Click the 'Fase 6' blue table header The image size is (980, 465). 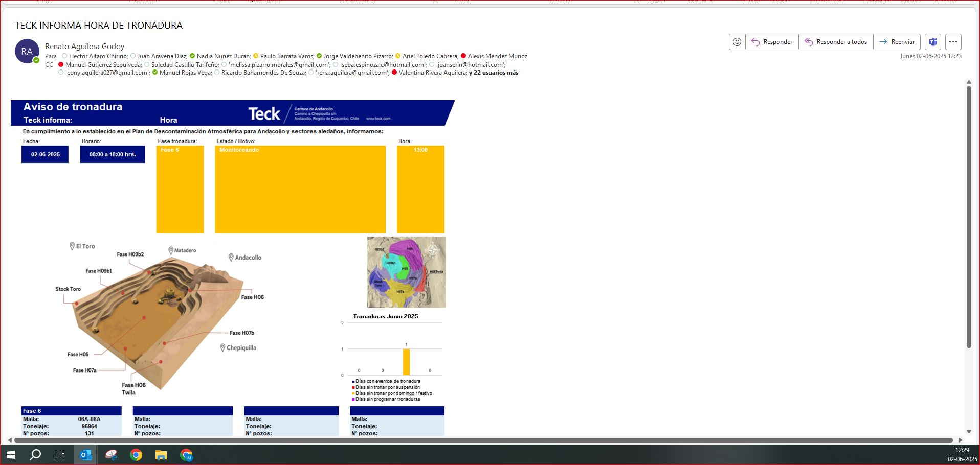coord(72,411)
